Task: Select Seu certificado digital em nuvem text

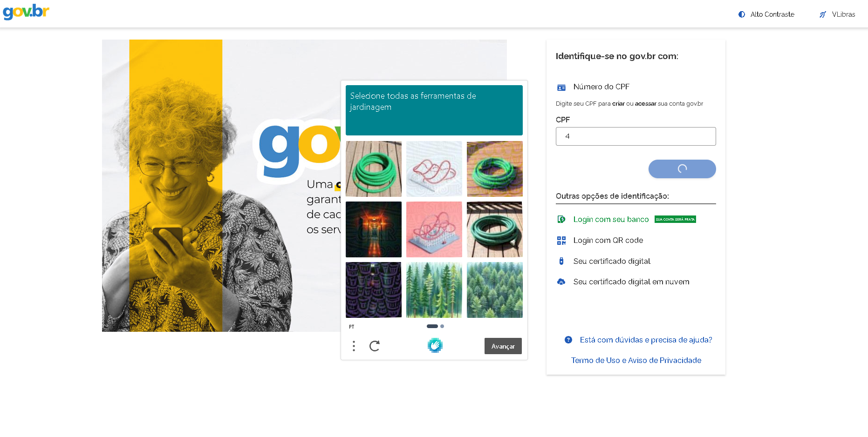Action: coord(631,282)
